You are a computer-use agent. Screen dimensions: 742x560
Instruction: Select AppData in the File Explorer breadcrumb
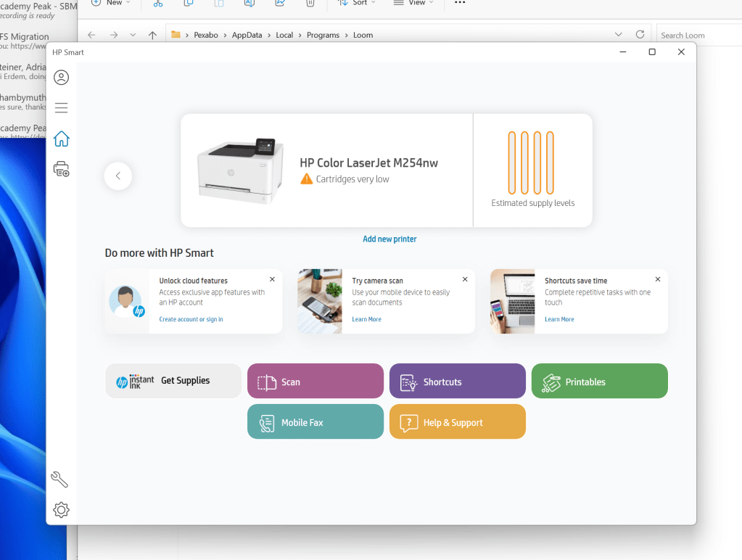[x=247, y=35]
